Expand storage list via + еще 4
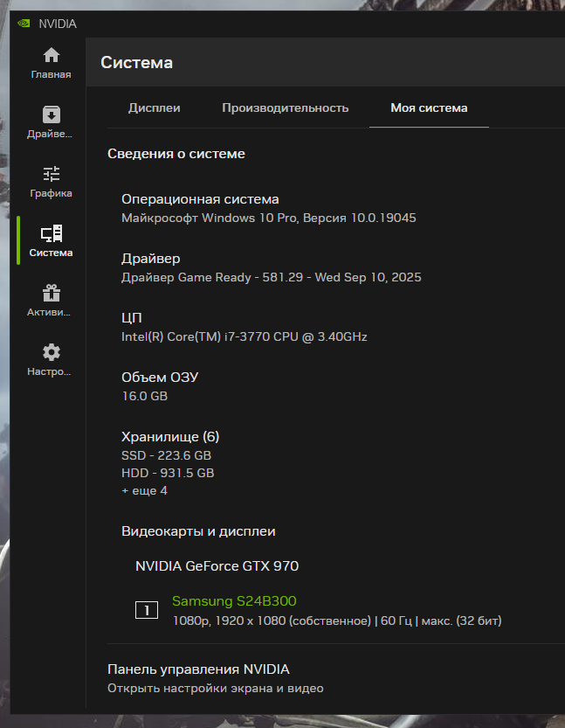 144,491
